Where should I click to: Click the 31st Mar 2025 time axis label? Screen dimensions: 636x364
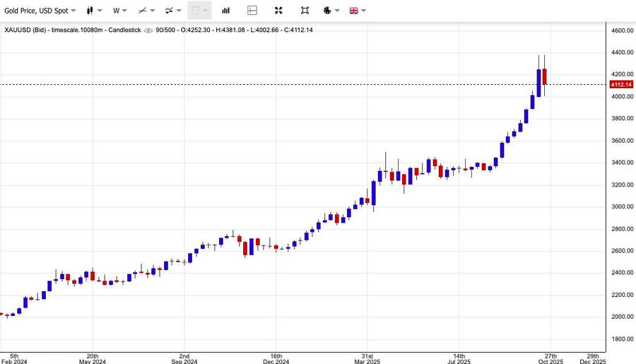pyautogui.click(x=367, y=358)
